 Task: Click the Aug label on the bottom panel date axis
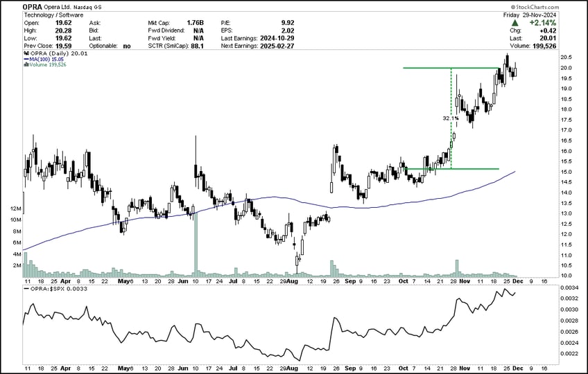(292, 368)
